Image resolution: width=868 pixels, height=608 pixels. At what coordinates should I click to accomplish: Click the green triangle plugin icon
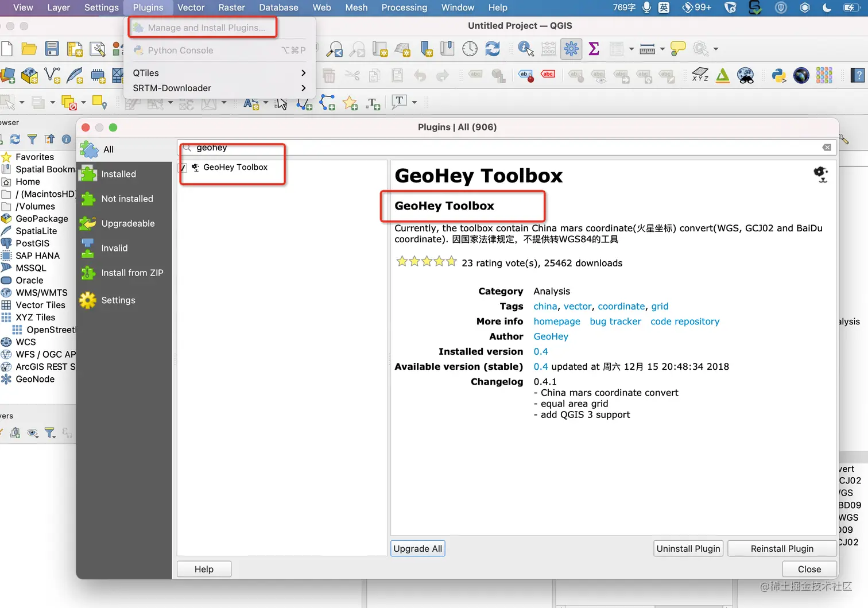point(723,75)
